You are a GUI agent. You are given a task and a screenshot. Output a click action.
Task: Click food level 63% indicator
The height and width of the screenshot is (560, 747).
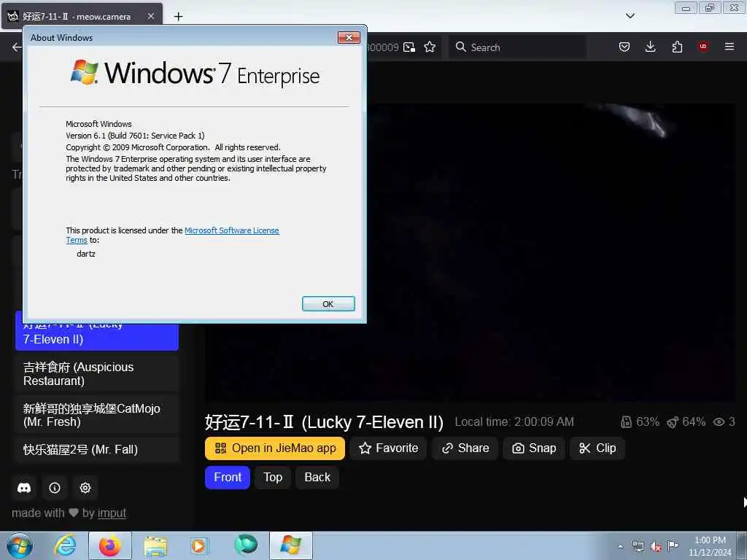640,422
